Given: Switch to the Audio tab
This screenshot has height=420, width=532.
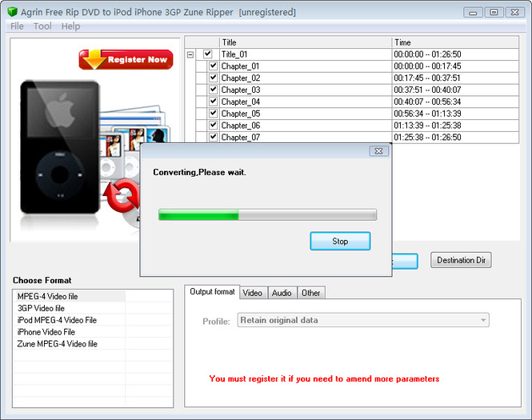Looking at the screenshot, I should (282, 293).
